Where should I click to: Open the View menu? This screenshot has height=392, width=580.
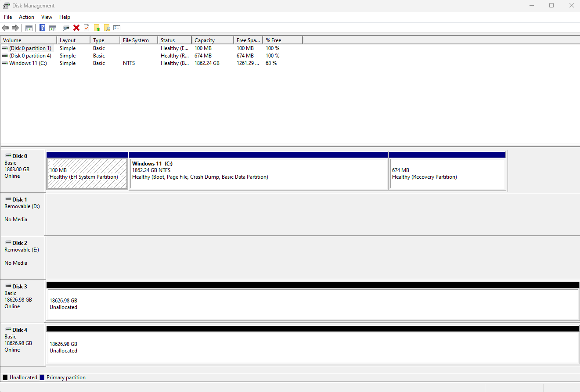point(47,17)
